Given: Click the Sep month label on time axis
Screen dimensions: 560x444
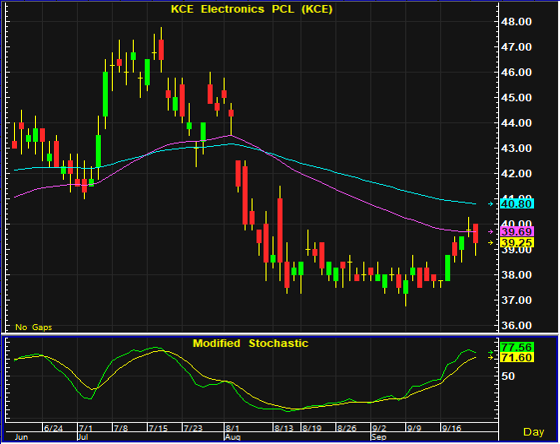Looking at the screenshot, I should coord(378,437).
